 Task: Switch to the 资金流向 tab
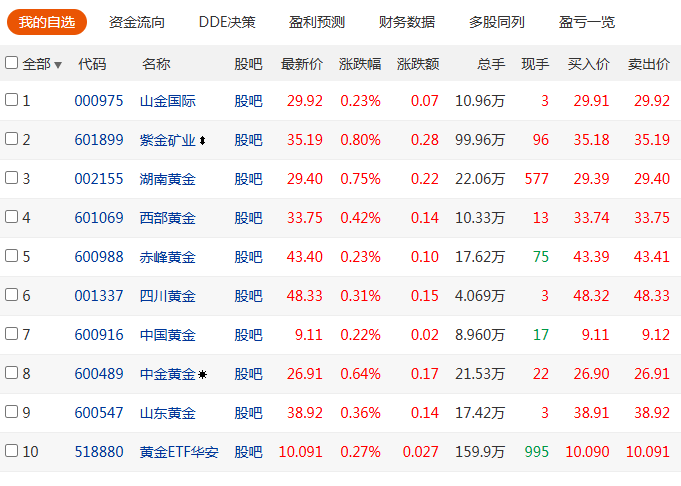(x=137, y=22)
